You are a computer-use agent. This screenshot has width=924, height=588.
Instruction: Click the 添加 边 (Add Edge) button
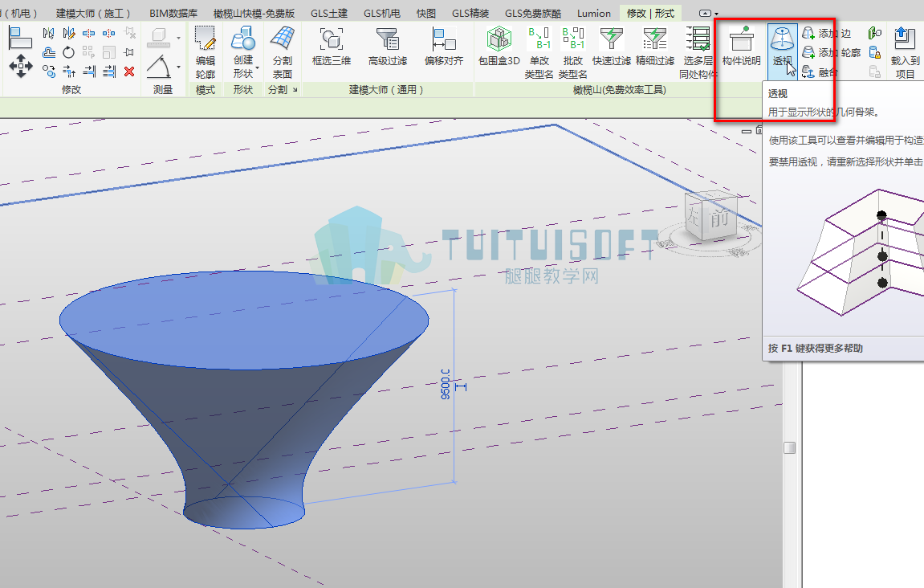pos(827,33)
